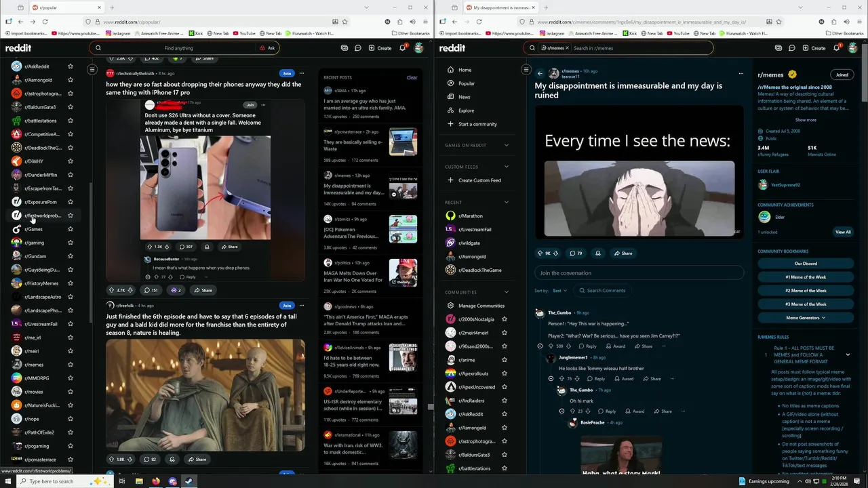Open #1 Meme of the Week bookmark
The image size is (868, 488).
pos(806,277)
